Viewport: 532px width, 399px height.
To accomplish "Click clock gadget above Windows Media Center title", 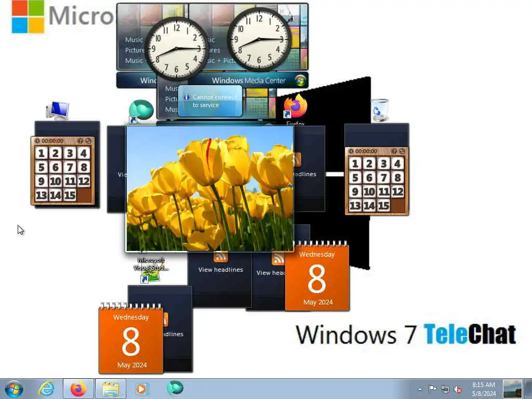I will (259, 39).
